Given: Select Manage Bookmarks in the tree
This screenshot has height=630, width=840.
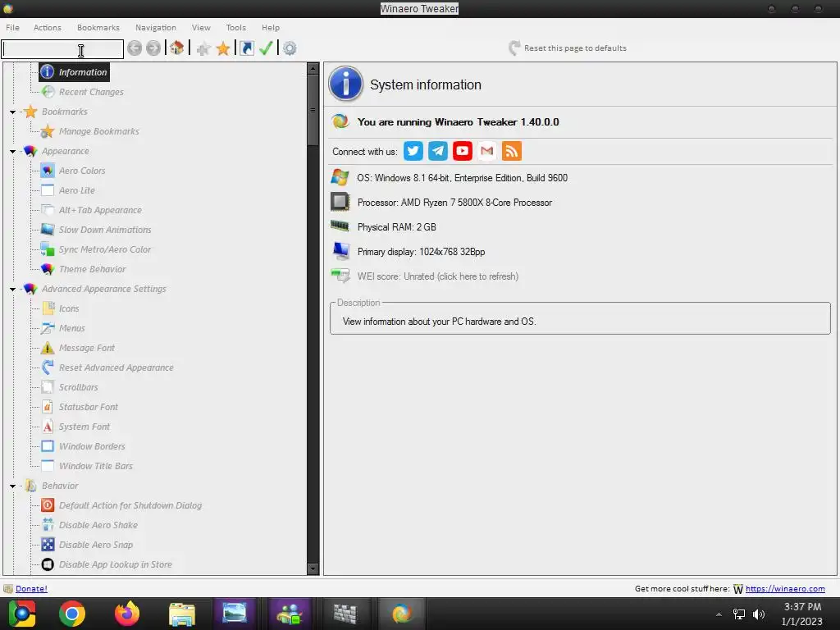Looking at the screenshot, I should pyautogui.click(x=99, y=131).
